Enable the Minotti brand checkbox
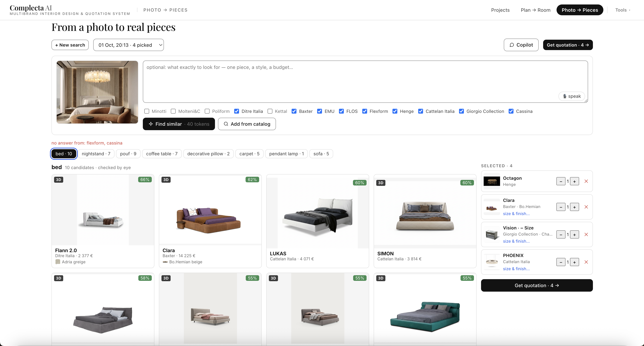Viewport: 644px width, 346px height. (147, 111)
